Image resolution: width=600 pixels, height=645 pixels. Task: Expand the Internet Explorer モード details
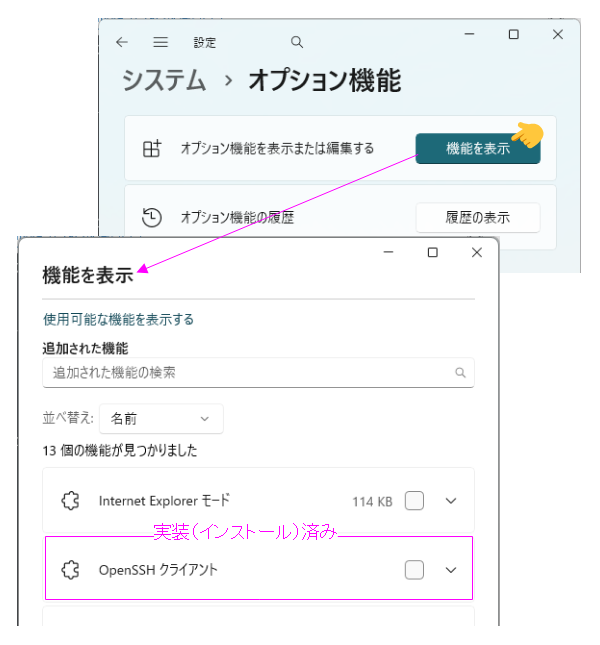450,501
